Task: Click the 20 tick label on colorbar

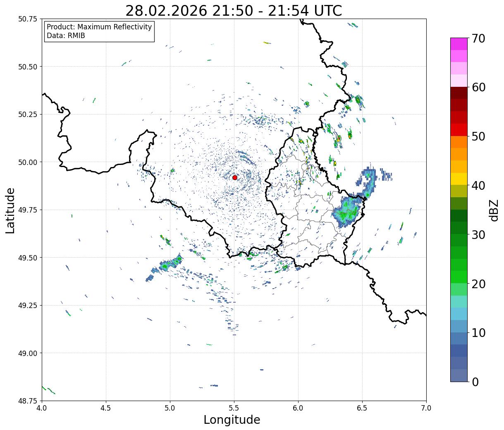Action: pos(478,284)
